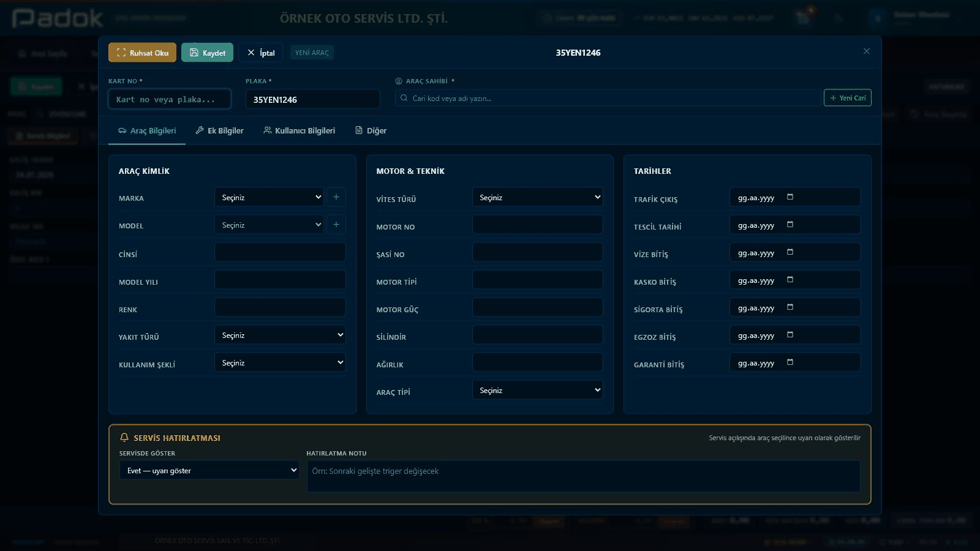Open calendar picker for Sigorta Bitiş

pyautogui.click(x=790, y=307)
